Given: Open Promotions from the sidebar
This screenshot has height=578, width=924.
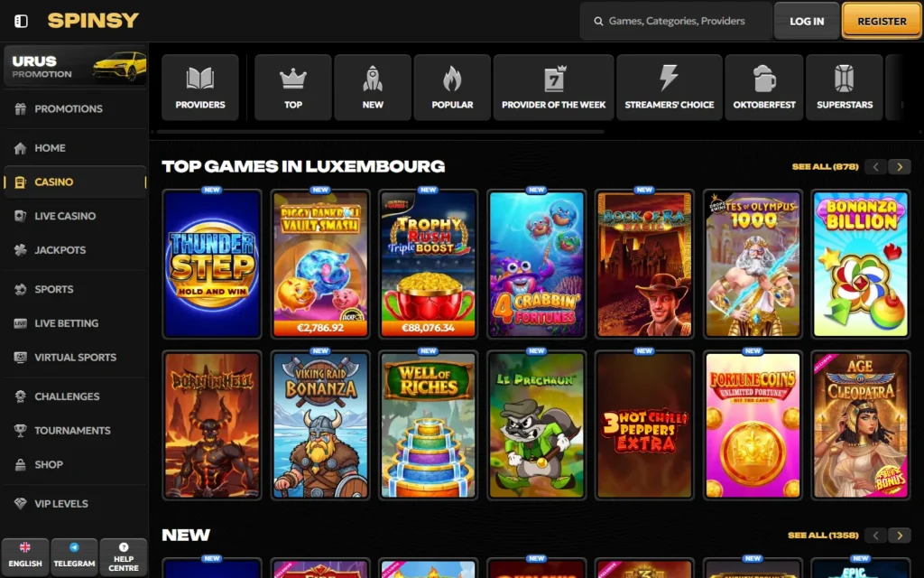Looking at the screenshot, I should tap(75, 108).
